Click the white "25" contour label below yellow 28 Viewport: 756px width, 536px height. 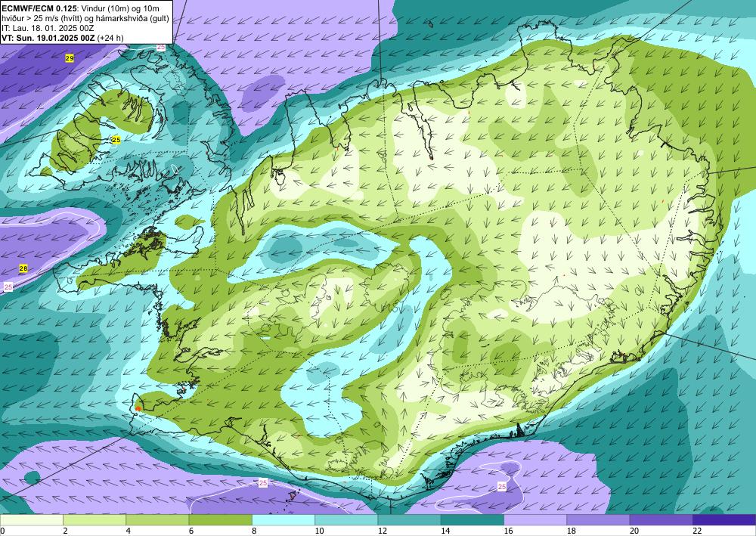click(x=8, y=287)
